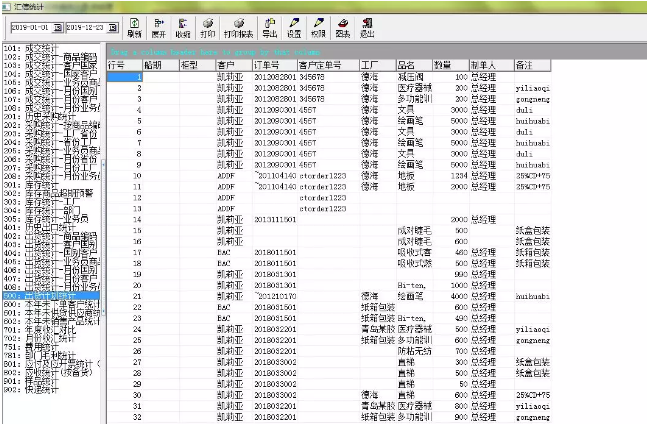Click B&C customer cell in row 17

[x=234, y=252]
